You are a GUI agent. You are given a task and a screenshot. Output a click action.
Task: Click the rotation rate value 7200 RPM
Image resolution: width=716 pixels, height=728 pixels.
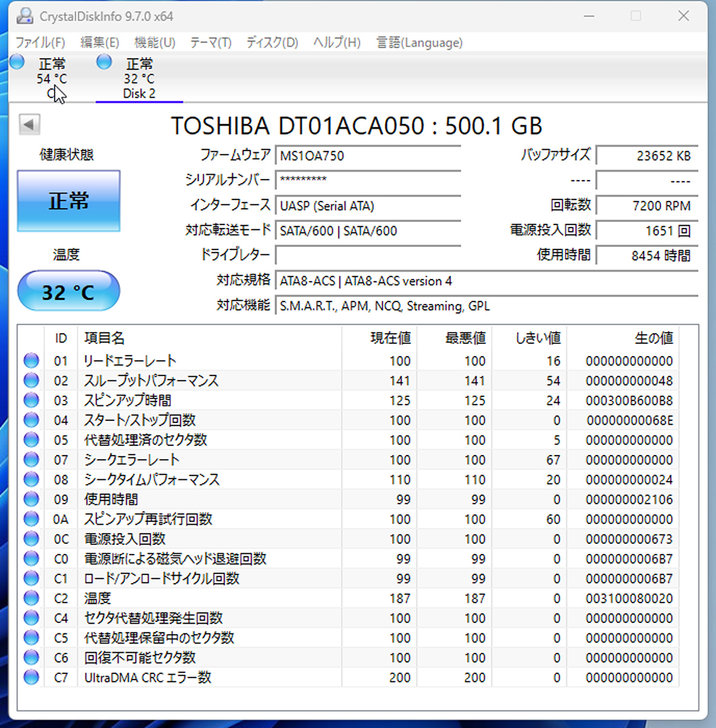pos(647,206)
